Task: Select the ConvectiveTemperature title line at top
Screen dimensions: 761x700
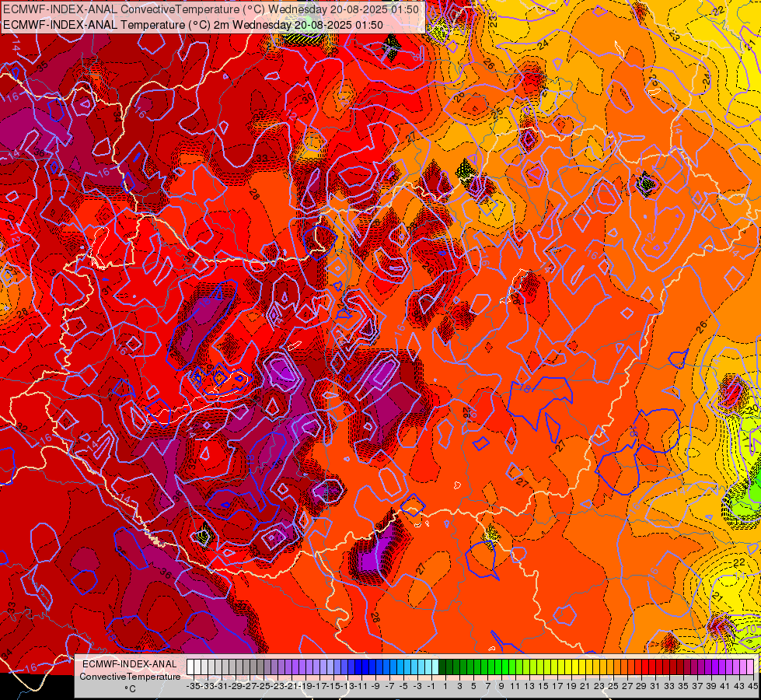Action: (x=211, y=9)
